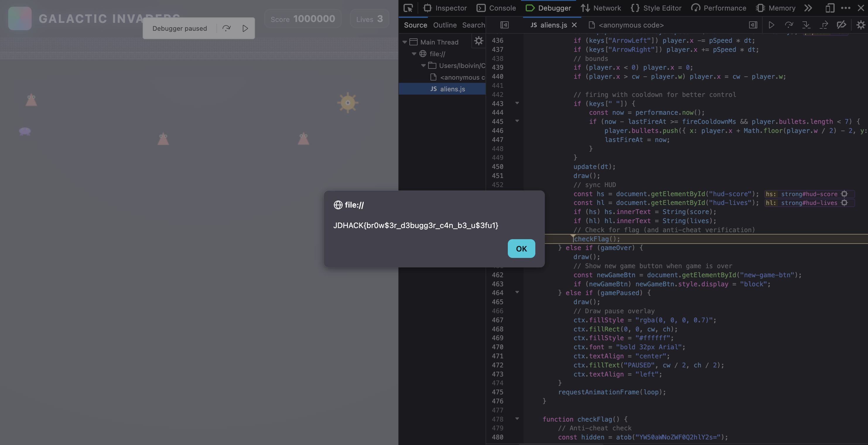Resume execution in debugger toolbar
The height and width of the screenshot is (445, 868).
771,25
